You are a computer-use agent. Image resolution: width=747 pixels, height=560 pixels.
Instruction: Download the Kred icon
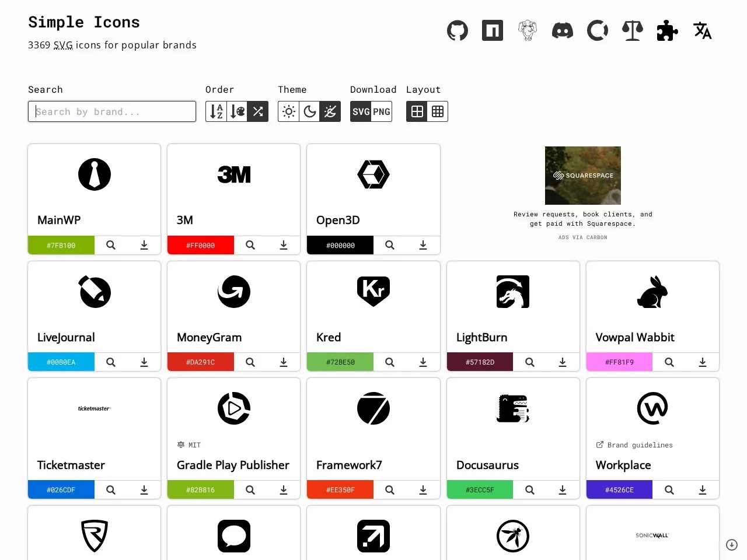[x=423, y=362]
